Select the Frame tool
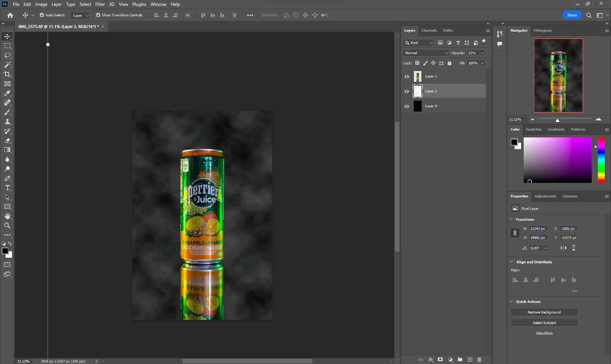This screenshot has width=611, height=364. (7, 84)
